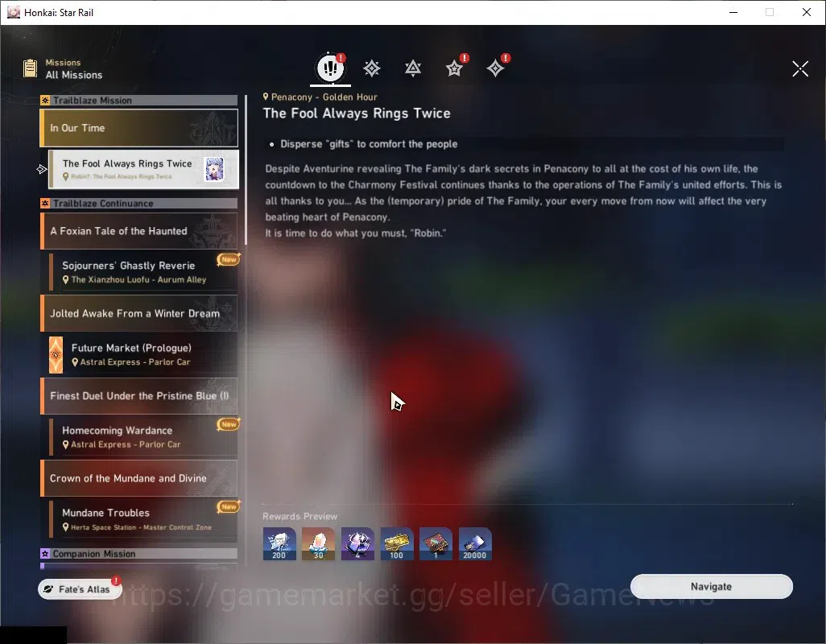The height and width of the screenshot is (644, 826).
Task: Switch to the Trailblaze Continuance filter tab
Action: [x=413, y=68]
